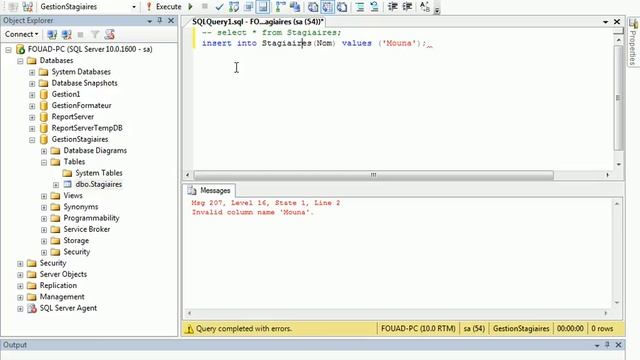Expand the Gestion1 database
Viewport: 640px width, 360px height.
click(32, 95)
